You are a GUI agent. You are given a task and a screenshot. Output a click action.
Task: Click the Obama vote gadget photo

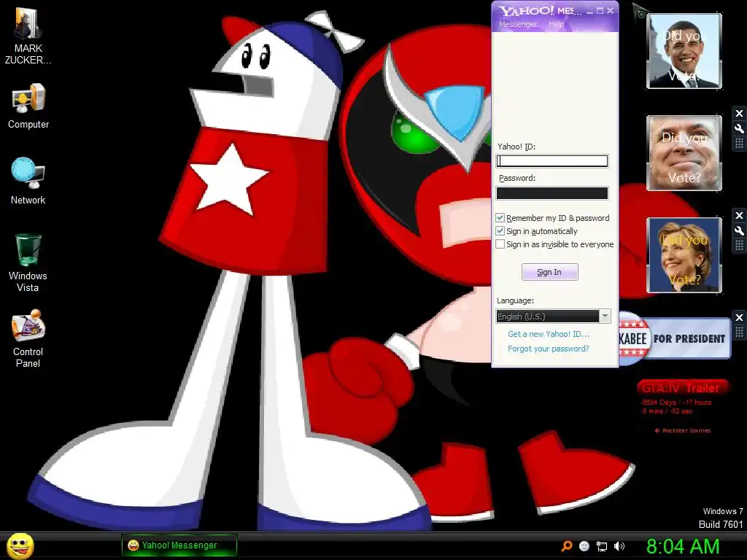pos(684,51)
